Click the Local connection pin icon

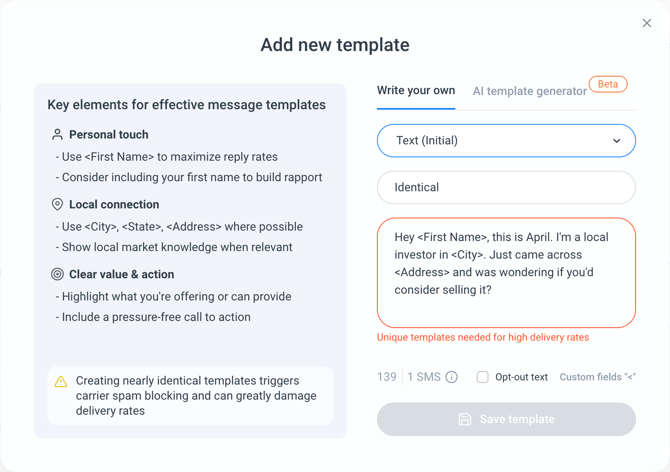(57, 205)
